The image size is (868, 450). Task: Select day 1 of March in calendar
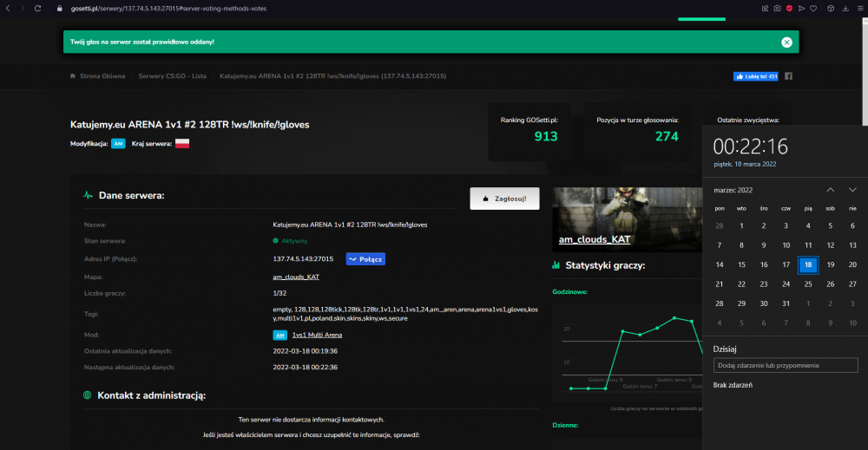tap(742, 225)
